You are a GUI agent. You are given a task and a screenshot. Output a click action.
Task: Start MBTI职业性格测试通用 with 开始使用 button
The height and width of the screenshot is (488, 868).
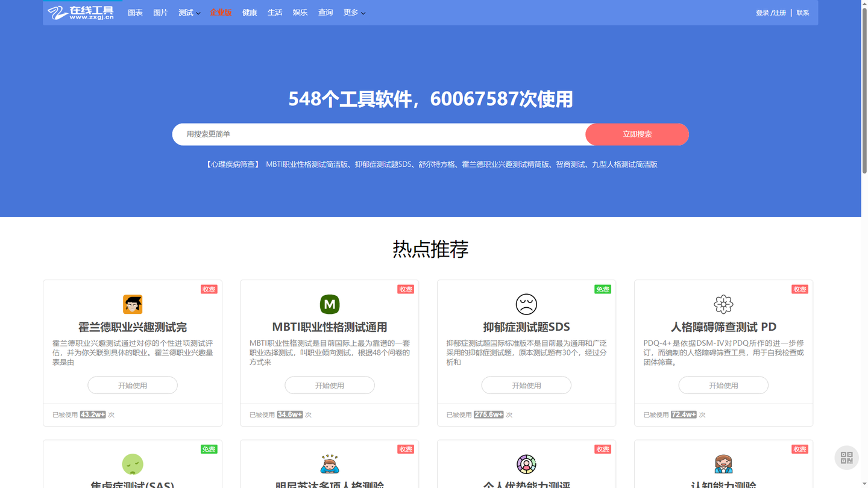(330, 386)
